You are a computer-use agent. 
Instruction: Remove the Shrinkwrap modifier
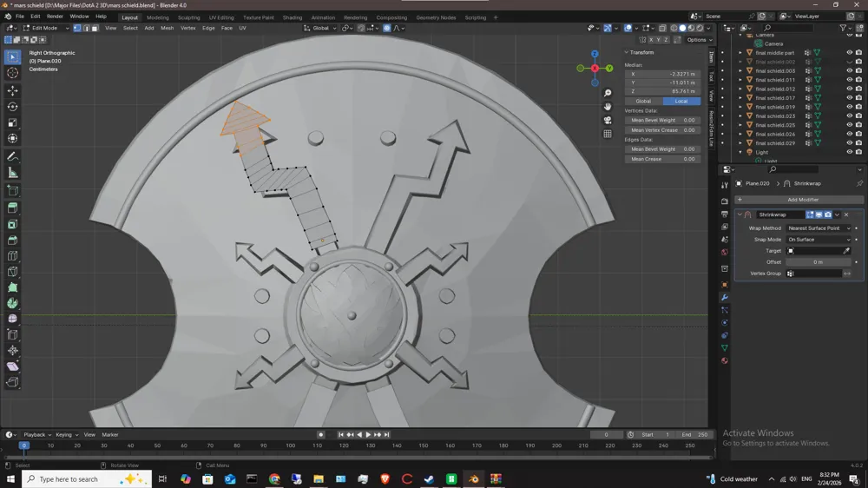coord(845,214)
